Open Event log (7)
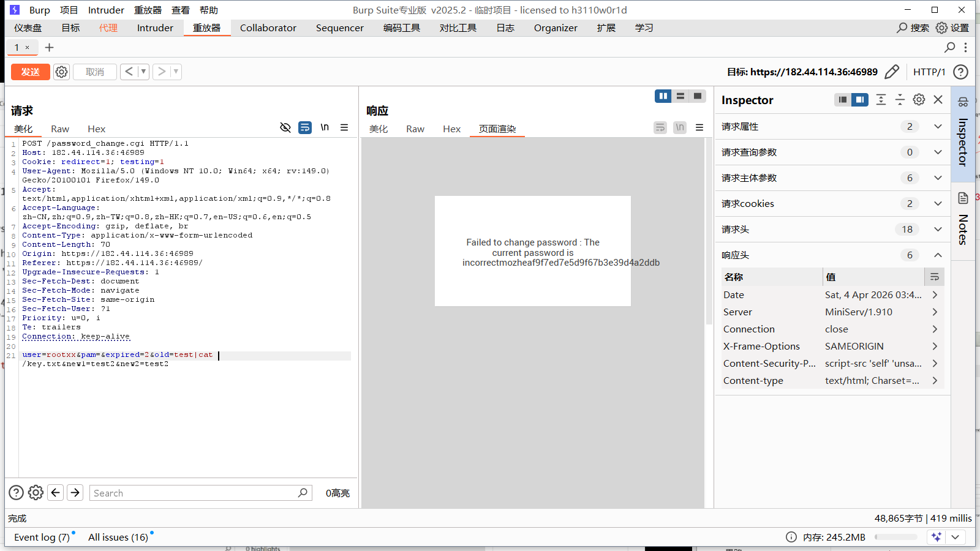This screenshot has width=980, height=551. click(x=42, y=537)
